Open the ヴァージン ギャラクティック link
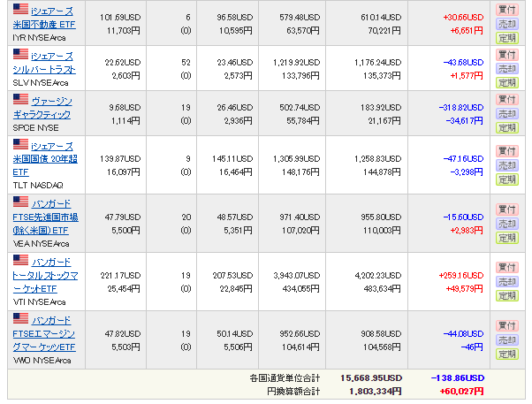The width and height of the screenshot is (532, 404). tap(42, 108)
